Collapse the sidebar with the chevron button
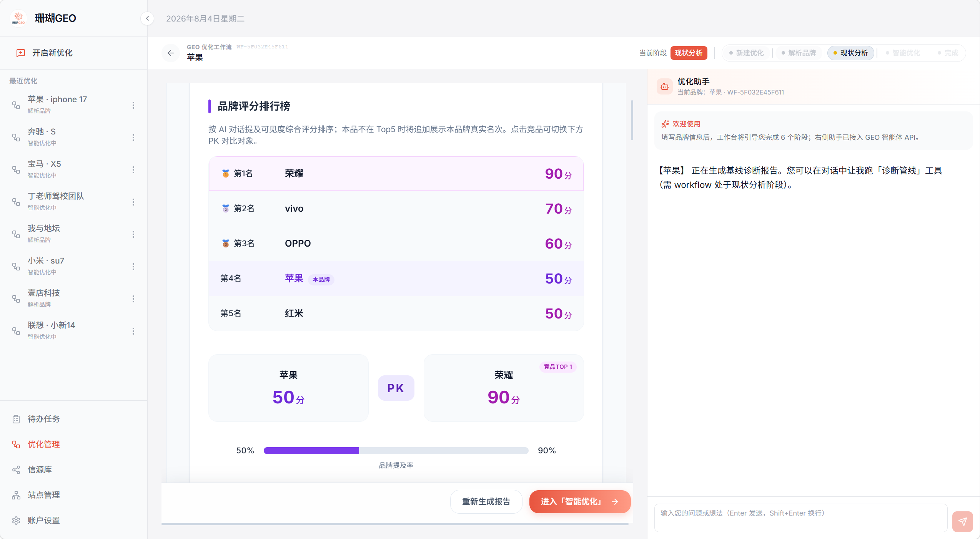The width and height of the screenshot is (980, 539). point(147,18)
